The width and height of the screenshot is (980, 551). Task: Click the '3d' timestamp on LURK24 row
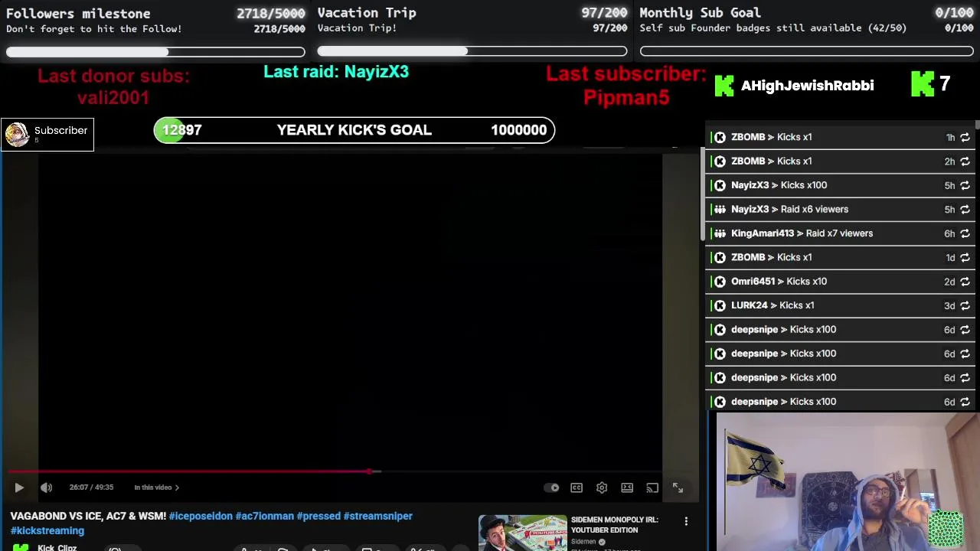(x=949, y=305)
